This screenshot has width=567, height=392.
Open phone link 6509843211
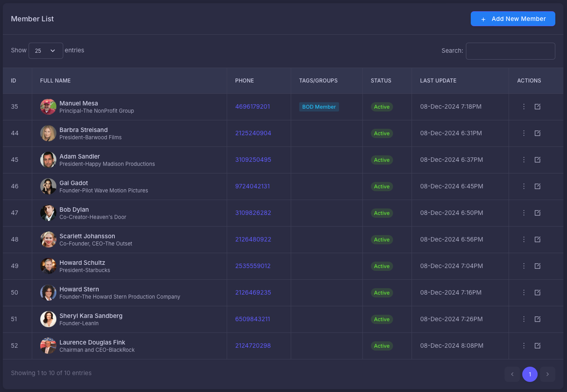tap(252, 319)
